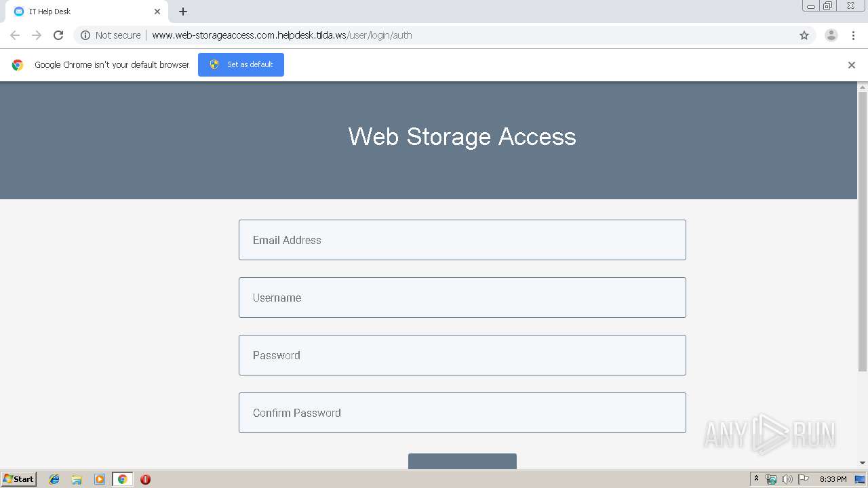Viewport: 868px width, 488px height.
Task: Restore down the Chrome window
Action: click(x=828, y=6)
